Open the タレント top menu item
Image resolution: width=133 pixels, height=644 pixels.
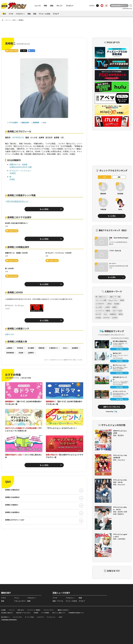tap(60, 5)
